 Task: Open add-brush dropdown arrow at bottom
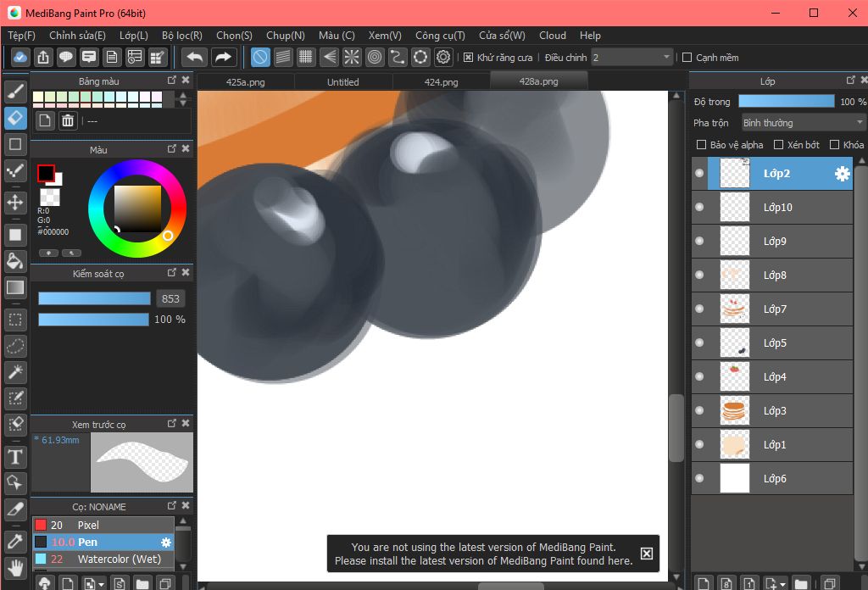[101, 584]
